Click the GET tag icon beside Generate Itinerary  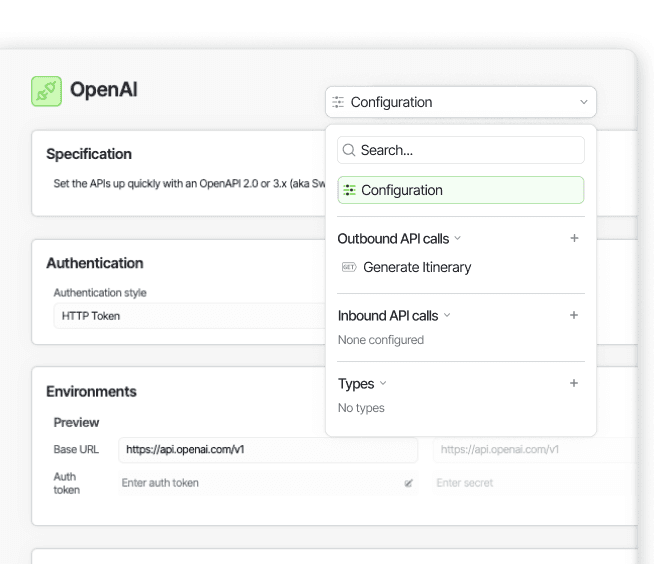pyautogui.click(x=349, y=267)
